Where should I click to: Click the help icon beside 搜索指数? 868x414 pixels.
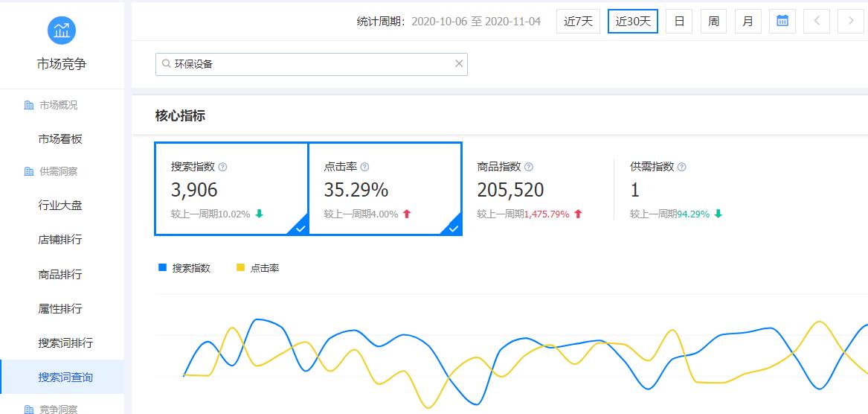222,168
